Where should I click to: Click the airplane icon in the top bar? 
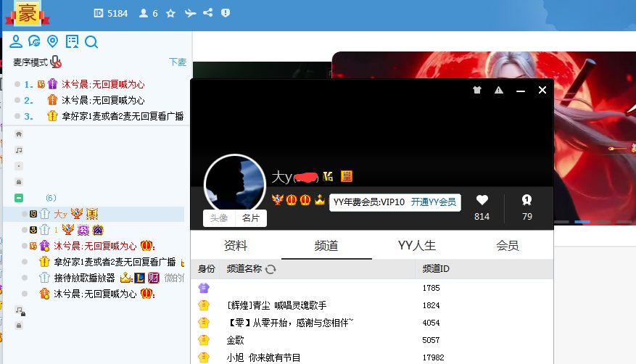[x=190, y=13]
